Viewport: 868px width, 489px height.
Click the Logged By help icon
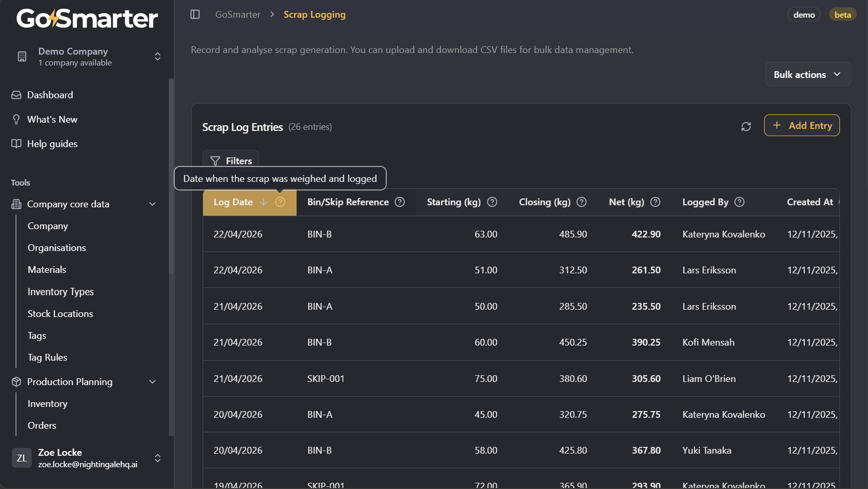[x=740, y=202]
